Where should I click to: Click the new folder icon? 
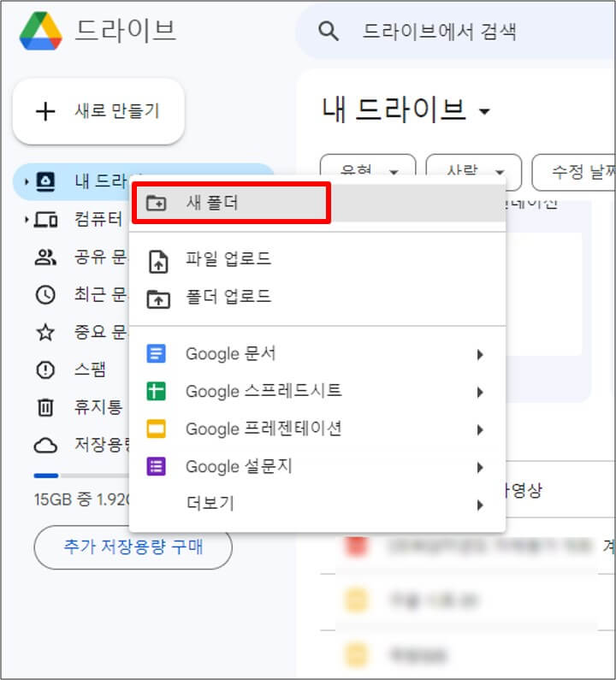[x=157, y=203]
